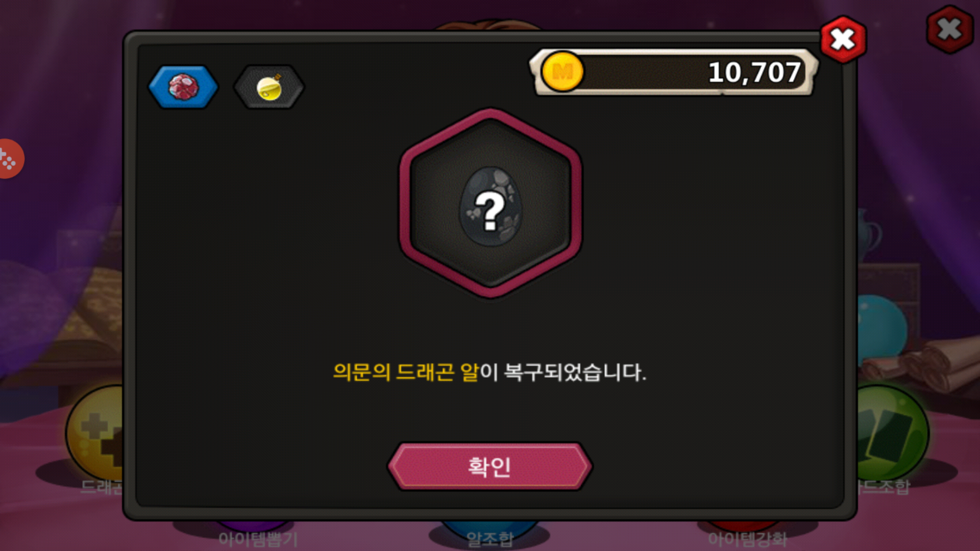Open the 알조합 menu
980x551 pixels.
490,539
